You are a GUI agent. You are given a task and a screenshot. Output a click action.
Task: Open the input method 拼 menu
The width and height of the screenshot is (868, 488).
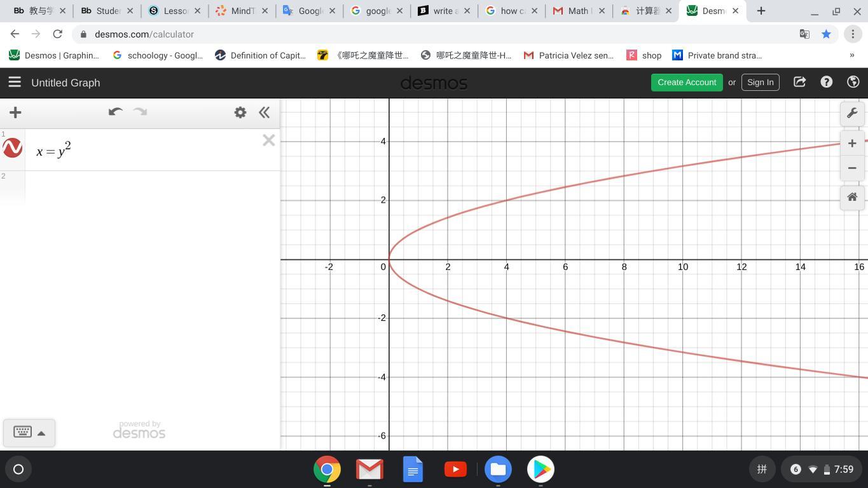(x=762, y=470)
